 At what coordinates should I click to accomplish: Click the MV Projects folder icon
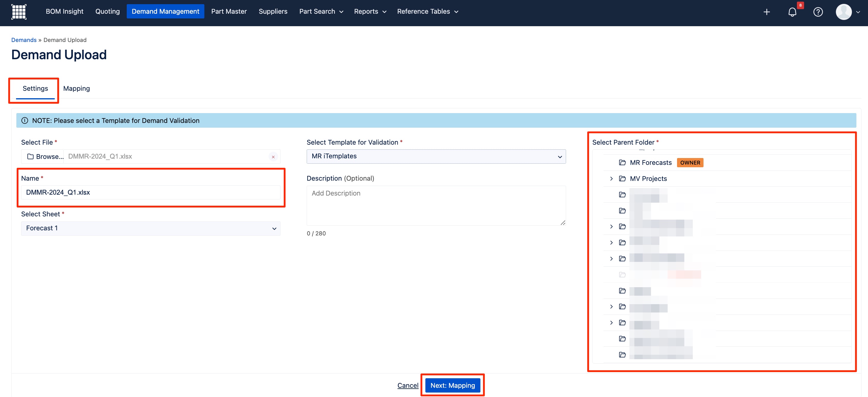622,179
